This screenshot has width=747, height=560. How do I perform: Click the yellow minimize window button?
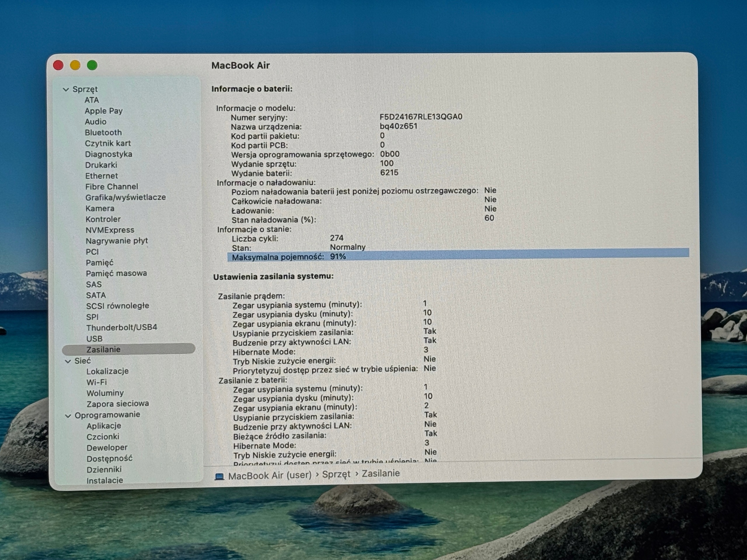click(x=75, y=65)
